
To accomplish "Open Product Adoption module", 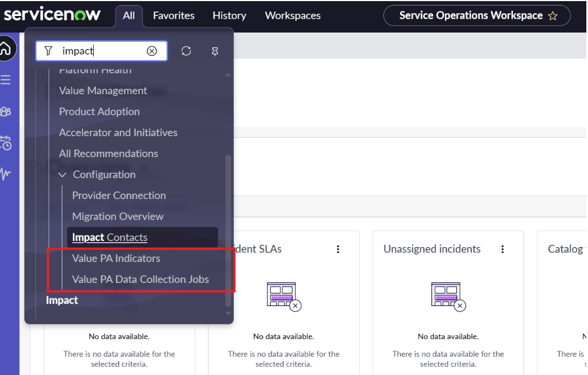I will pos(99,112).
